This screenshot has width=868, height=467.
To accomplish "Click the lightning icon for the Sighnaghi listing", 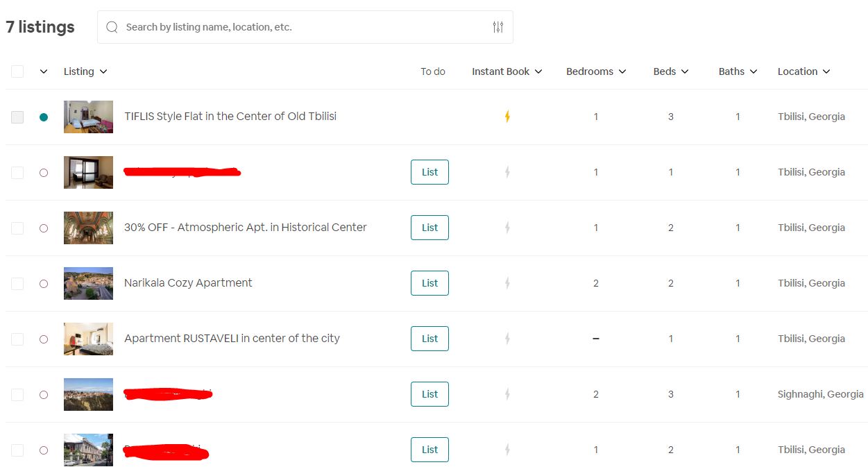I will point(507,394).
